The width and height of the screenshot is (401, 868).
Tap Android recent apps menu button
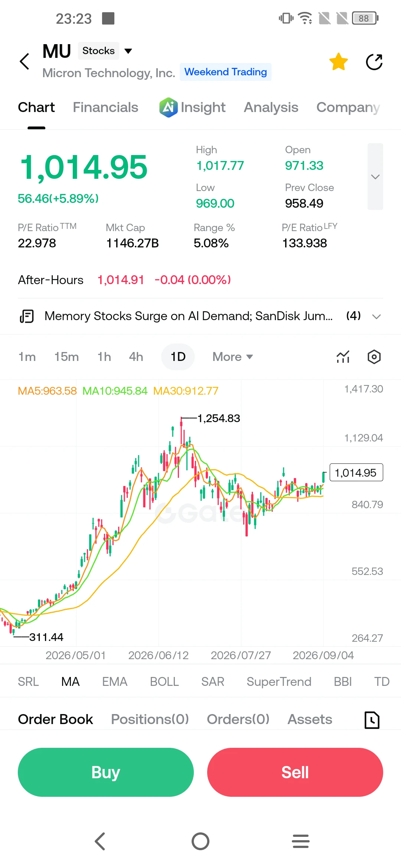point(301,841)
